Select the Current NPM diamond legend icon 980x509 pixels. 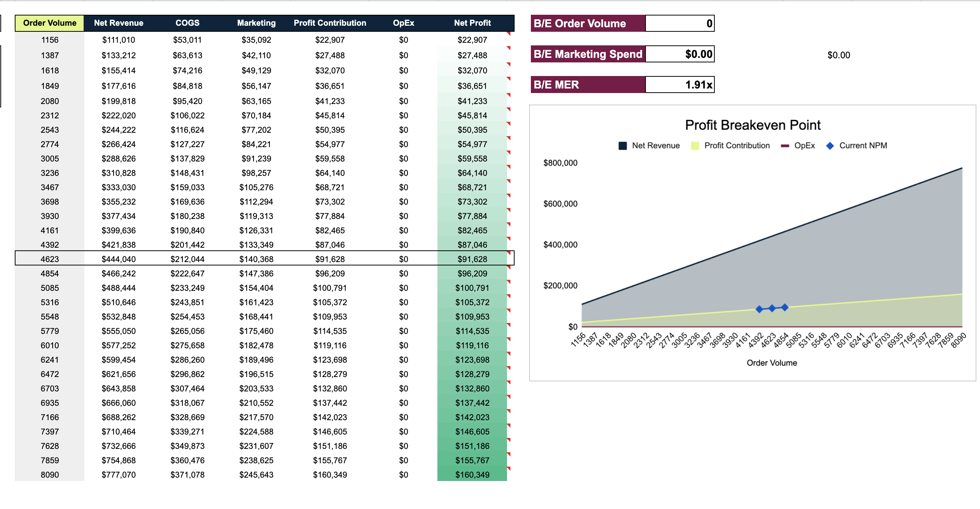click(x=829, y=145)
